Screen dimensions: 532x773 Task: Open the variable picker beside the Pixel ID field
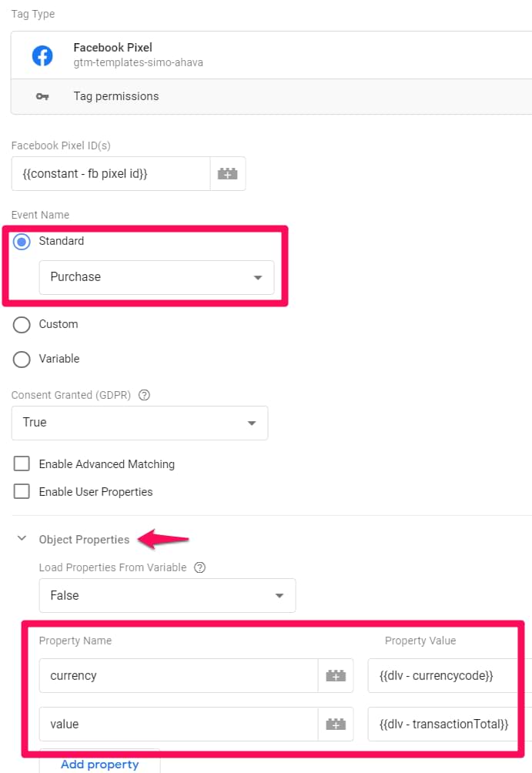click(227, 173)
